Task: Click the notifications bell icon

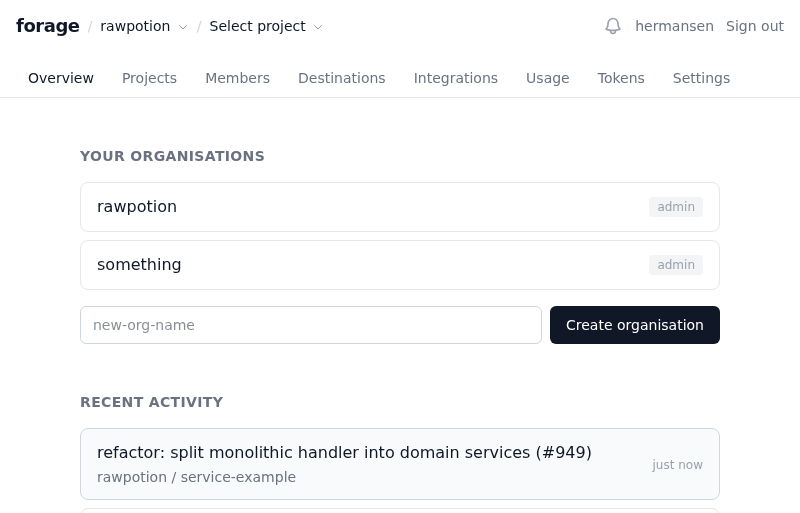Action: click(613, 26)
